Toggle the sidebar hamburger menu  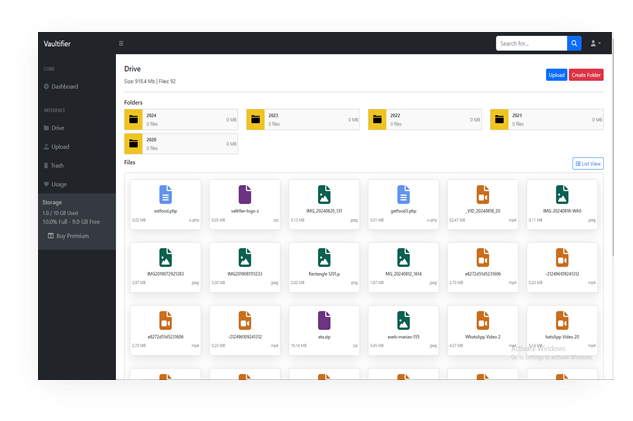click(x=121, y=43)
